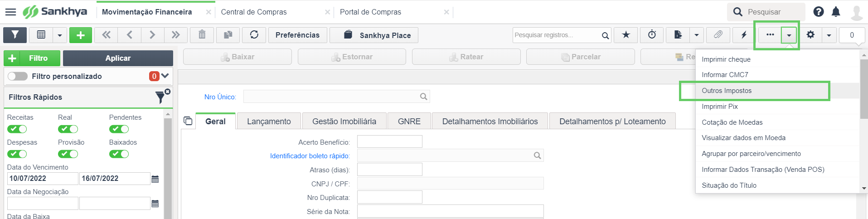Toggle the Receitas quick filter
This screenshot has height=219, width=868.
[17, 129]
